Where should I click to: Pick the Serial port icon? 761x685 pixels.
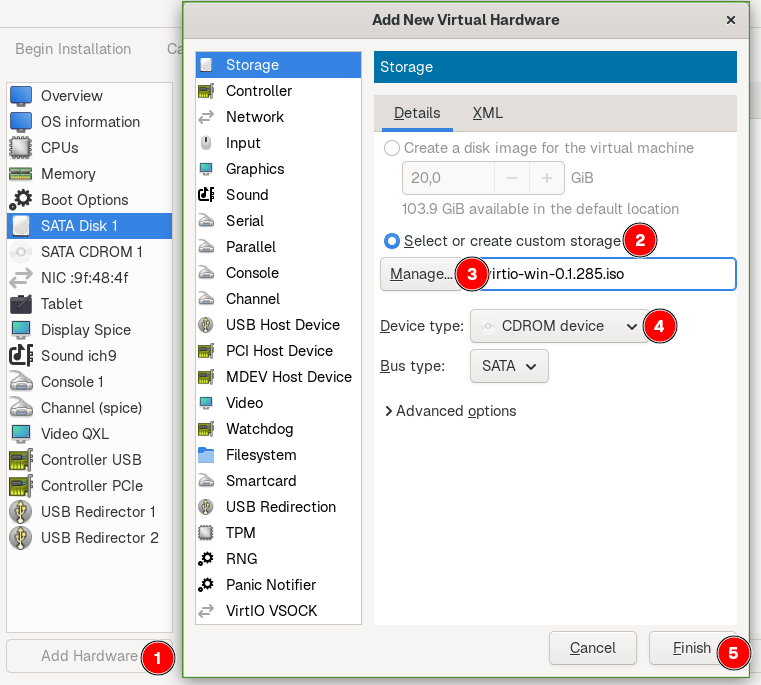pos(206,221)
